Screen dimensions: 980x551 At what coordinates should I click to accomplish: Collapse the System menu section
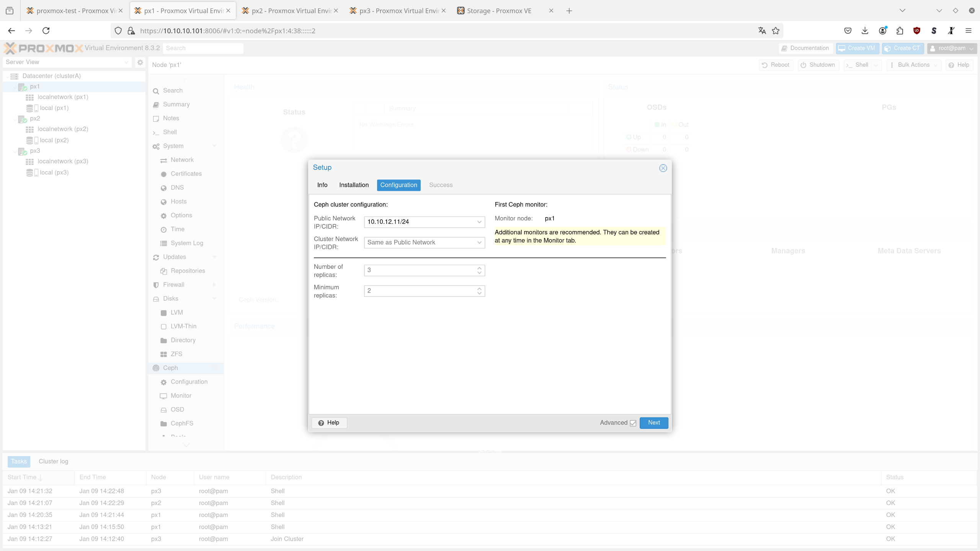click(214, 146)
